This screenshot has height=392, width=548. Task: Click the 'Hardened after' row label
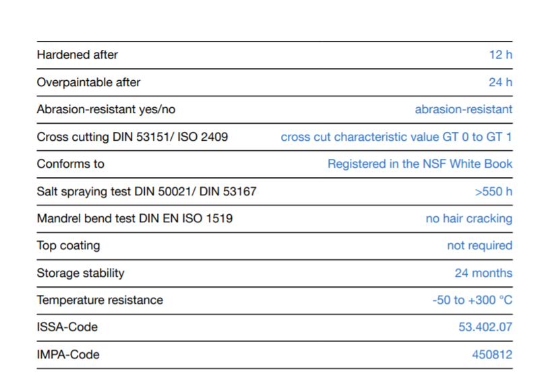click(x=78, y=55)
